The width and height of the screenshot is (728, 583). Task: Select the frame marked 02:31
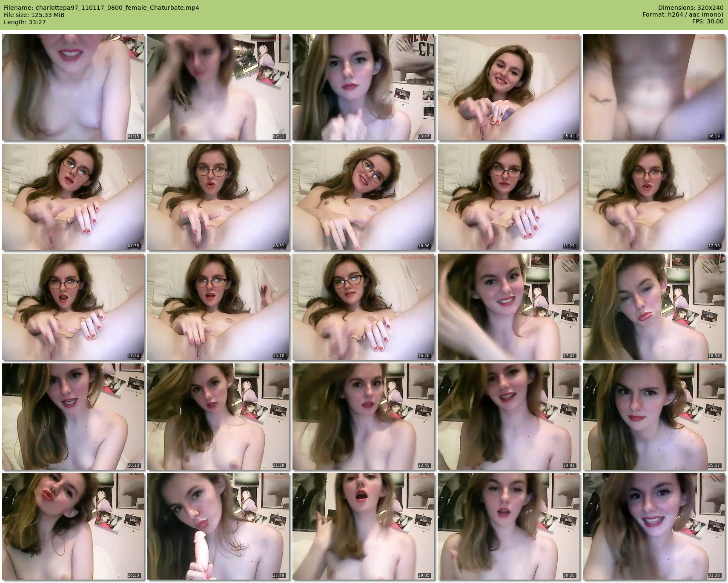[218, 87]
